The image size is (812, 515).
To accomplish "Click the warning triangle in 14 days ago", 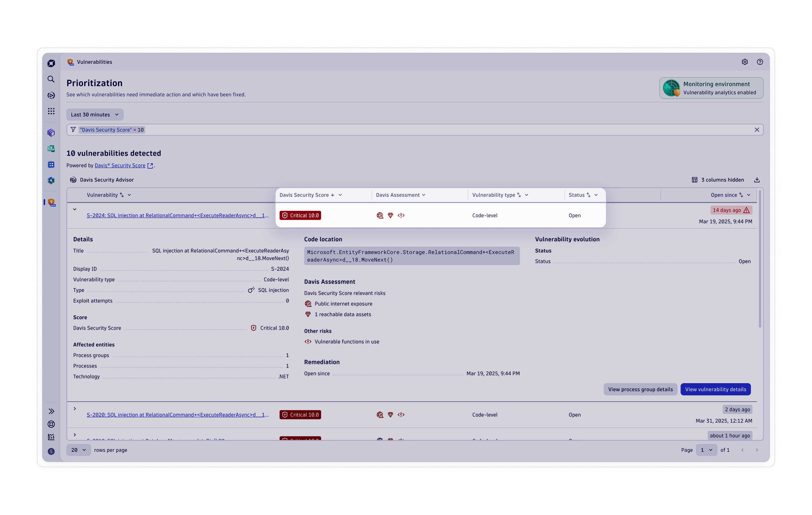I will [x=747, y=210].
